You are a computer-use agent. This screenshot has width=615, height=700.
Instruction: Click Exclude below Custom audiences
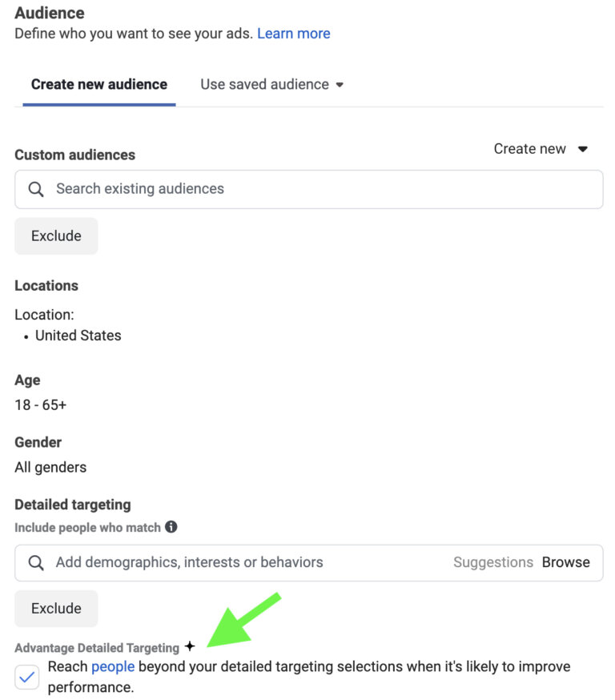pyautogui.click(x=56, y=235)
